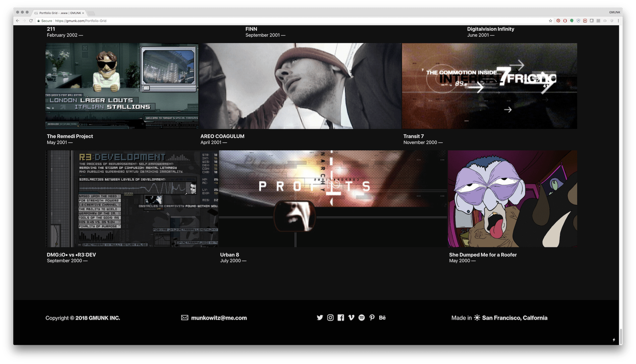Click the Pinterest browser extension icon
The width and height of the screenshot is (636, 364).
point(558,21)
